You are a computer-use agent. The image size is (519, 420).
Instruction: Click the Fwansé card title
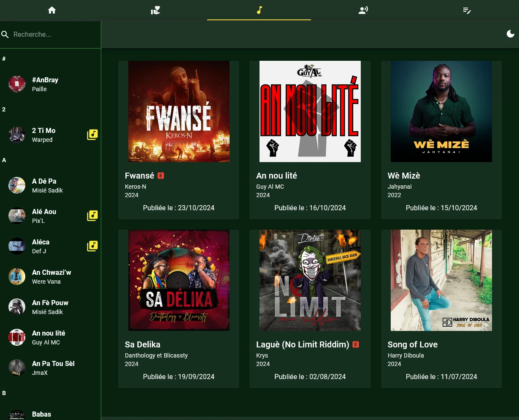(140, 176)
